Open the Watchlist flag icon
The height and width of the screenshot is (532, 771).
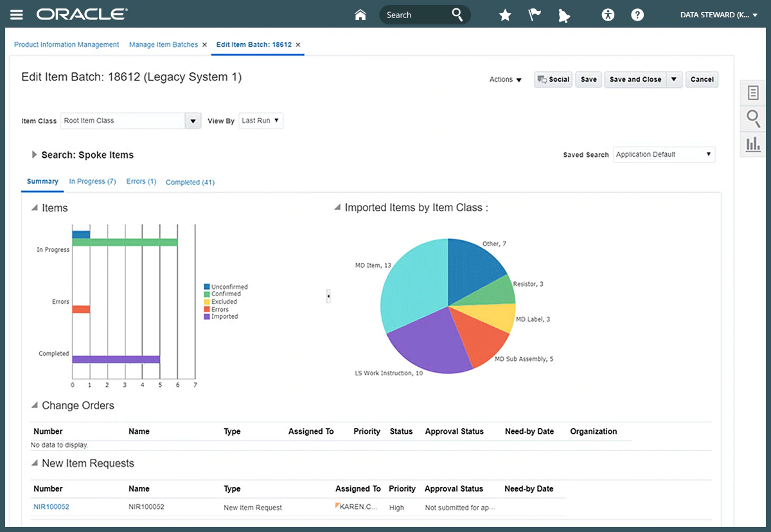535,15
